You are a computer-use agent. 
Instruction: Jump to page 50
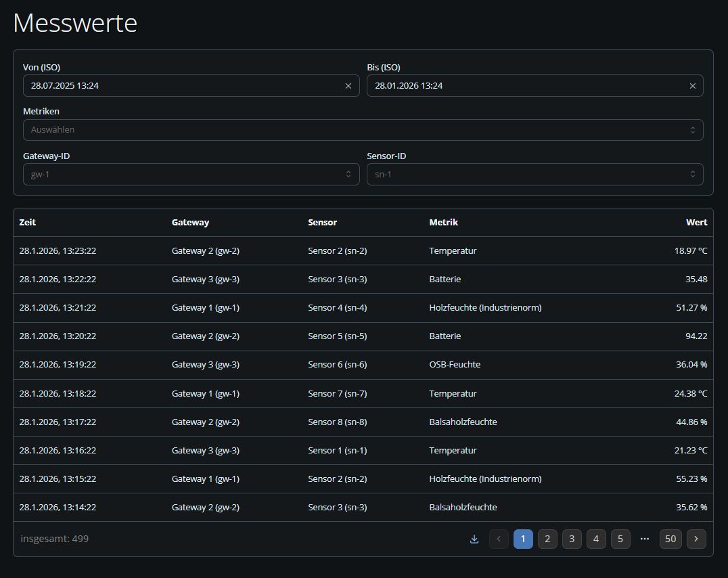(670, 539)
